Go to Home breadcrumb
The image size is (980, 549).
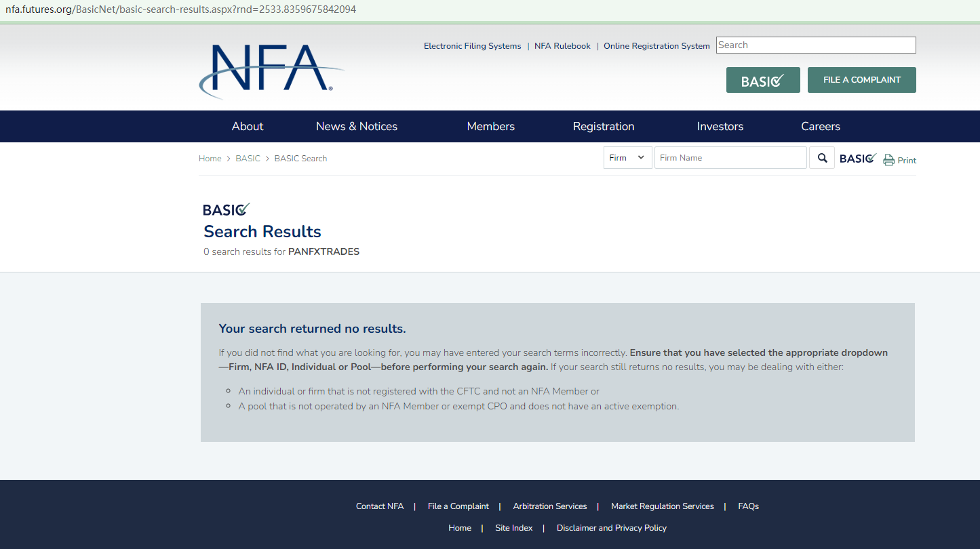coord(210,159)
